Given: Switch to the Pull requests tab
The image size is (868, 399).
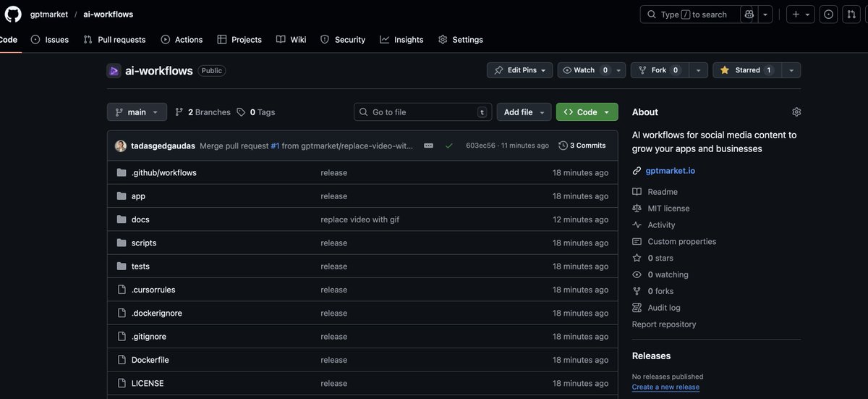Looking at the screenshot, I should click(x=114, y=40).
